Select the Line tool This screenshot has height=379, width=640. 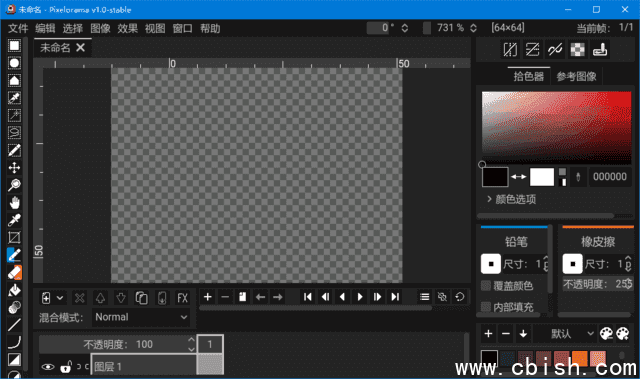click(x=14, y=325)
